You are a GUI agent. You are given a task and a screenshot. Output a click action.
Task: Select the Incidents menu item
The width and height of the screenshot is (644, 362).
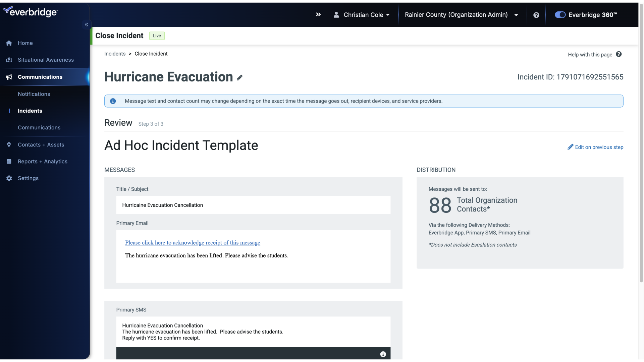click(x=30, y=111)
